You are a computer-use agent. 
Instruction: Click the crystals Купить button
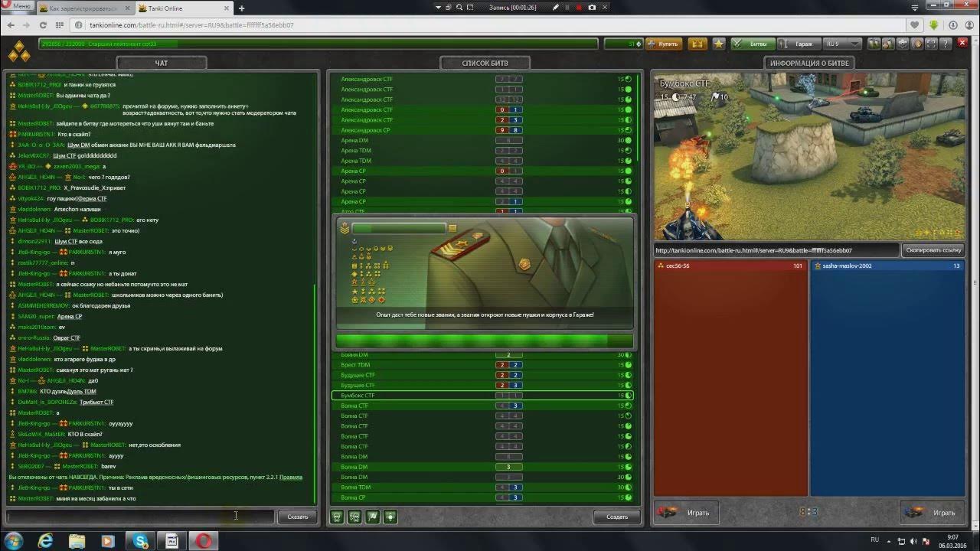pyautogui.click(x=664, y=44)
